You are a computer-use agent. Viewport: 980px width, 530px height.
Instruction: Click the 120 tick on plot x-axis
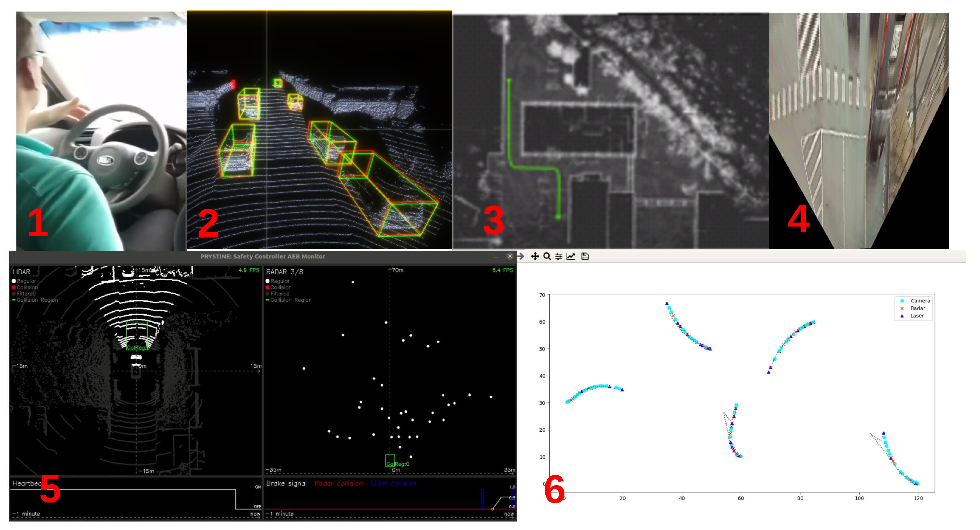[919, 498]
